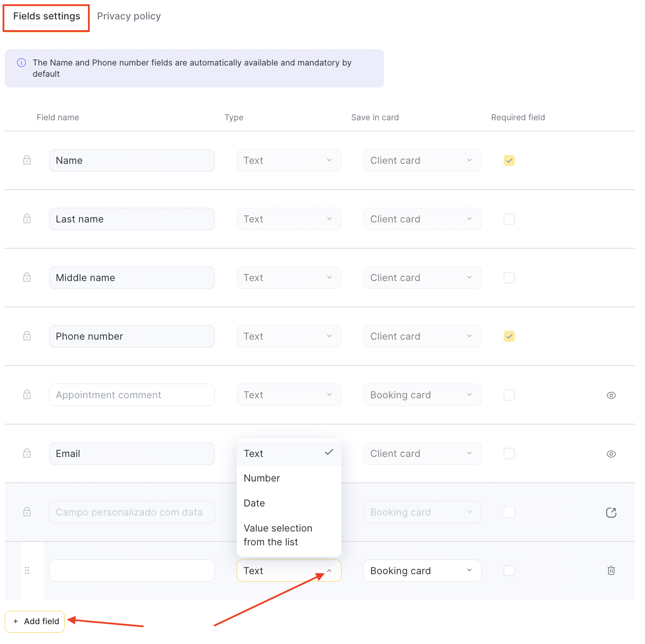Open Booking card dropdown on the new row
The height and width of the screenshot is (644, 645).
(x=422, y=571)
